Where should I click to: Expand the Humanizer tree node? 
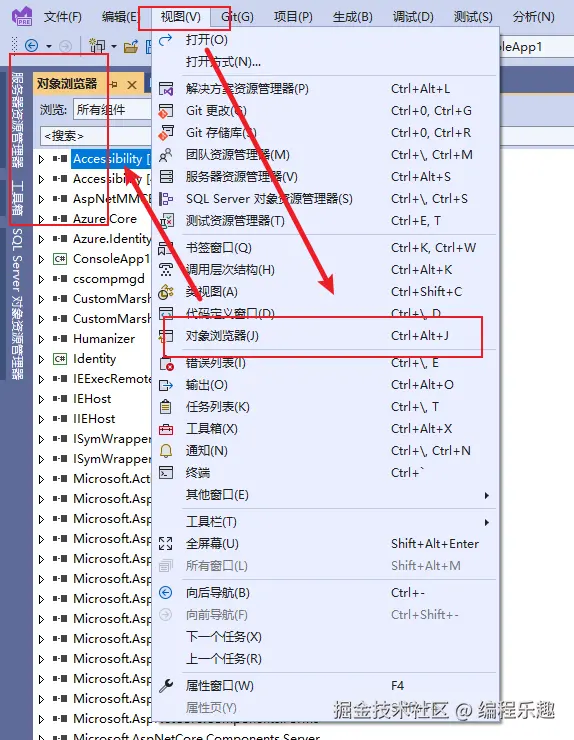(42, 339)
